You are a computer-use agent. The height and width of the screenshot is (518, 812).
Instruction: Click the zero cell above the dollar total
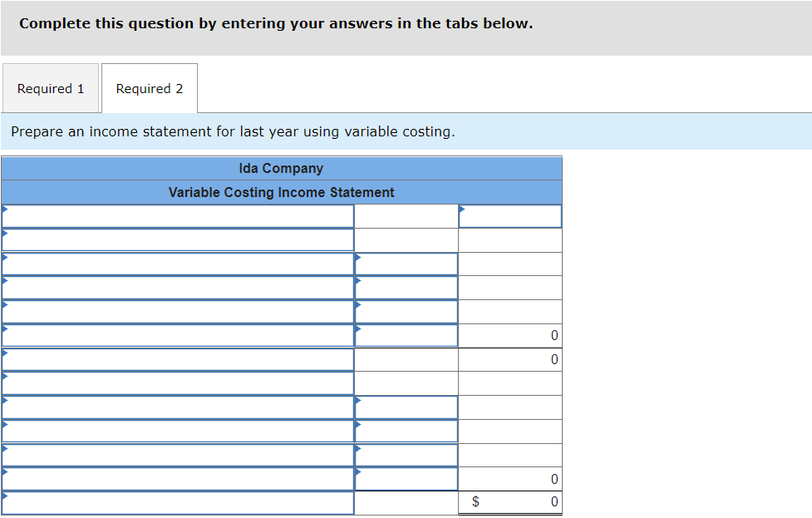pos(510,478)
